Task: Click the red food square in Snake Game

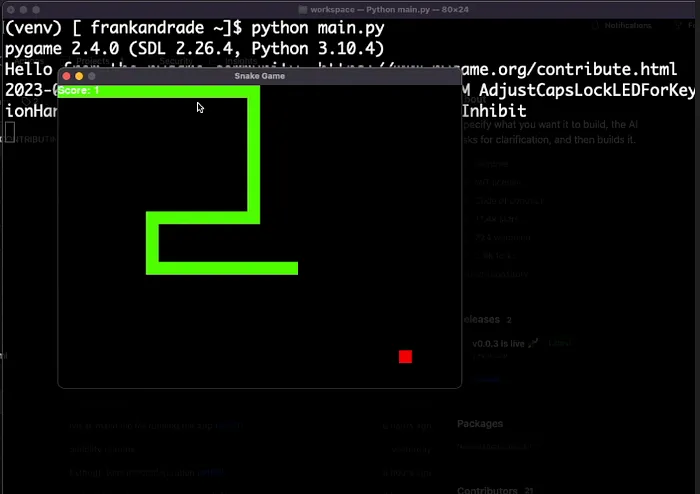Action: 405,357
